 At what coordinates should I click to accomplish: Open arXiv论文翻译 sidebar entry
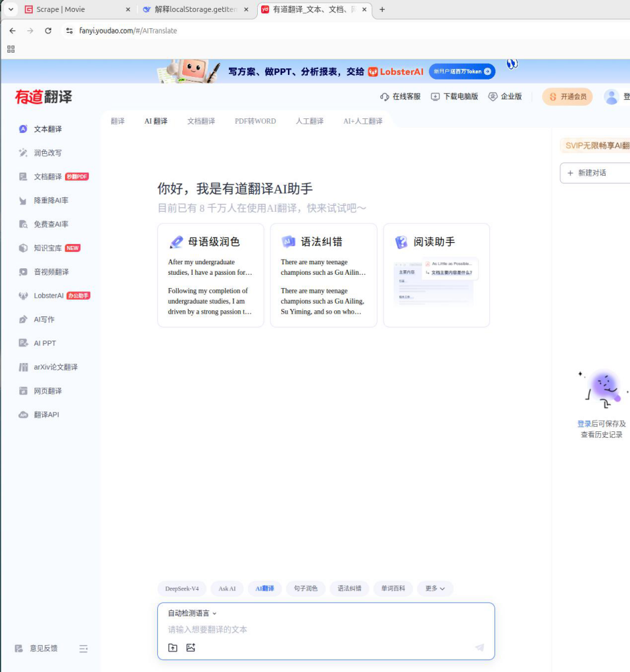[x=49, y=368]
